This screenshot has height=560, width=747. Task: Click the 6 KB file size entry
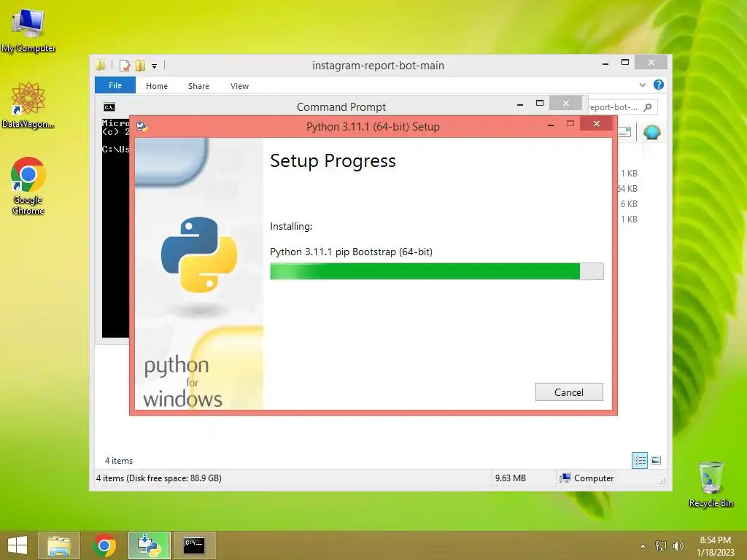coord(629,204)
